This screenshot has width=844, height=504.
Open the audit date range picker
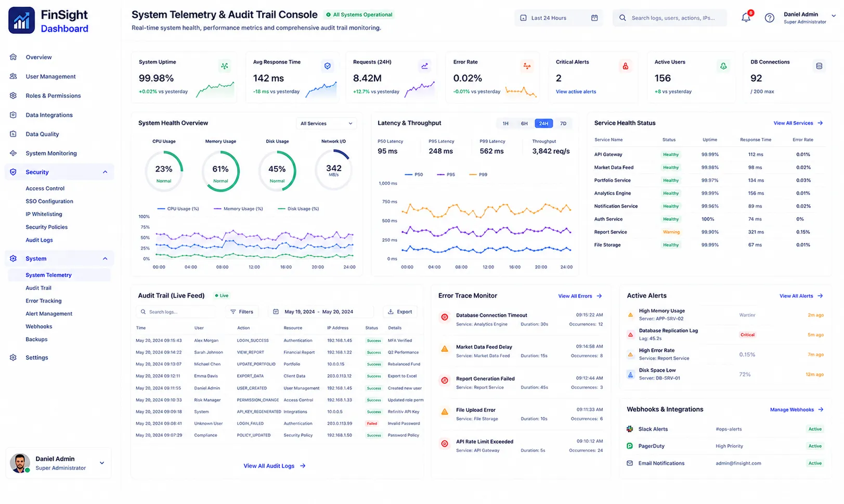(x=320, y=312)
